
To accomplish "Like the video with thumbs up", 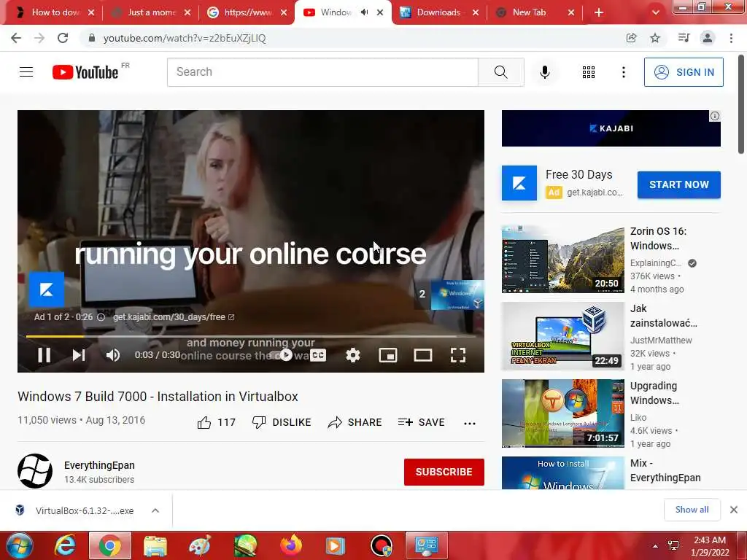I will click(216, 422).
